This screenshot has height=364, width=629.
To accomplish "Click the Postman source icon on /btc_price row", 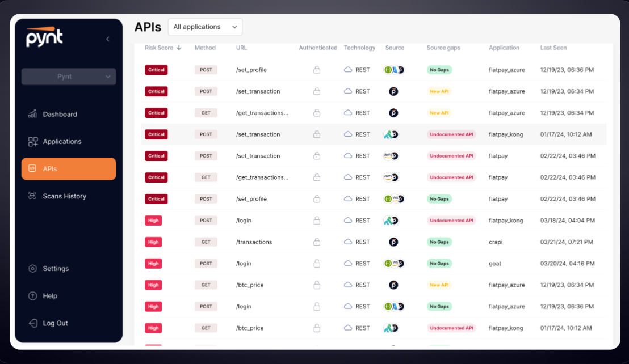I will (x=393, y=285).
